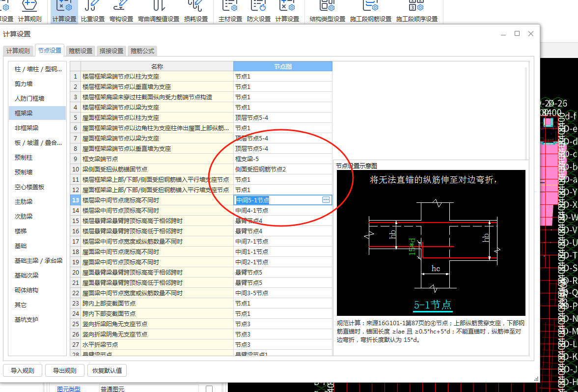Image resolution: width=578 pixels, height=392 pixels.
Task: Switch to the 计算规则 tab in the dialog
Action: coord(18,51)
